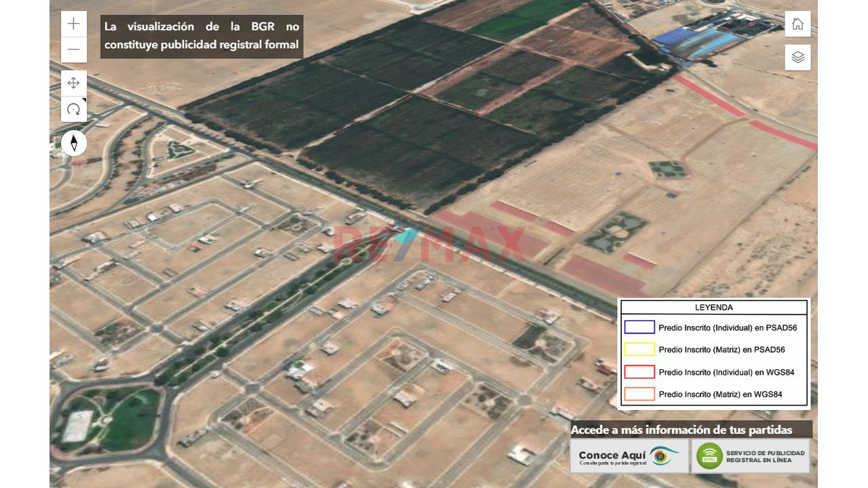
Task: Click the blue PSAD56 Individual legend swatch
Action: pyautogui.click(x=639, y=327)
